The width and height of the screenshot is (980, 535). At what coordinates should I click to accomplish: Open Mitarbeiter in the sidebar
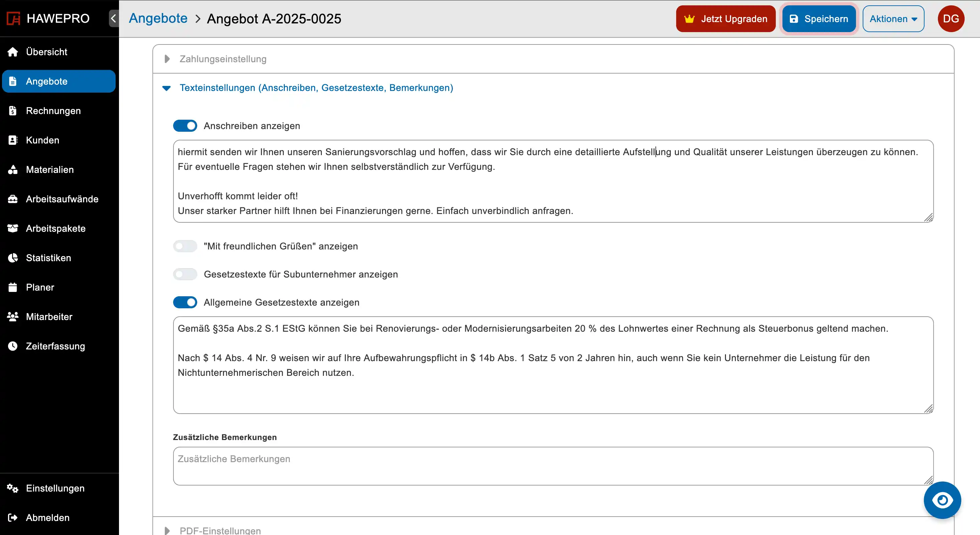coord(58,317)
